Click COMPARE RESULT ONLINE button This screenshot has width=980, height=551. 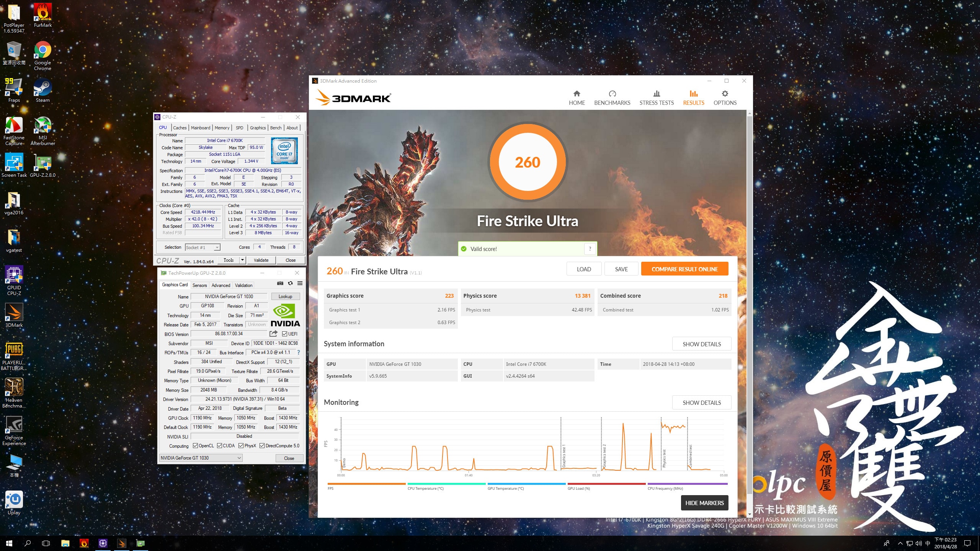coord(684,269)
